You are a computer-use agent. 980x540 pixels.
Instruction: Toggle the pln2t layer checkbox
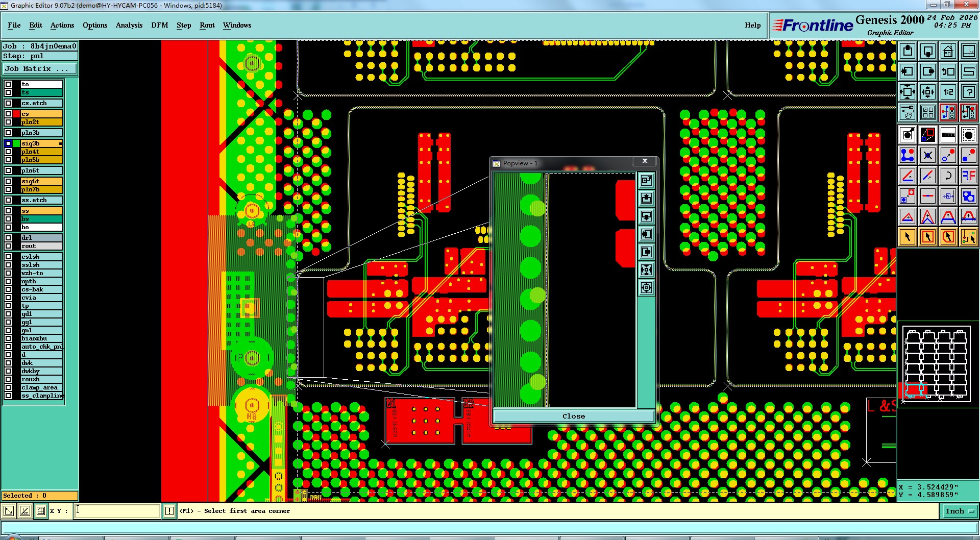[8, 122]
